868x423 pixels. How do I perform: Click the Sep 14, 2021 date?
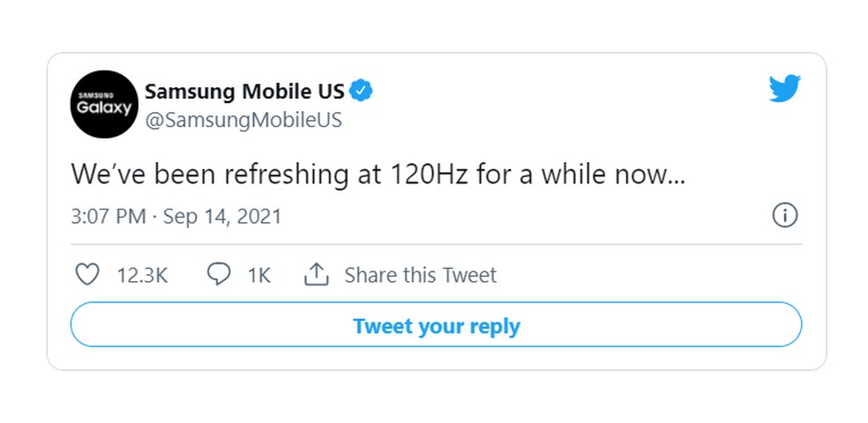click(x=222, y=216)
